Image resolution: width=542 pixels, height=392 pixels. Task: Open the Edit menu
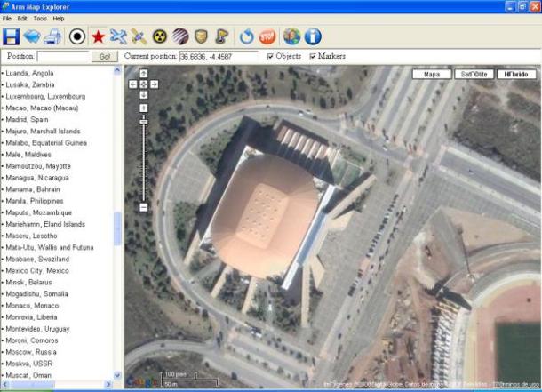coord(22,19)
